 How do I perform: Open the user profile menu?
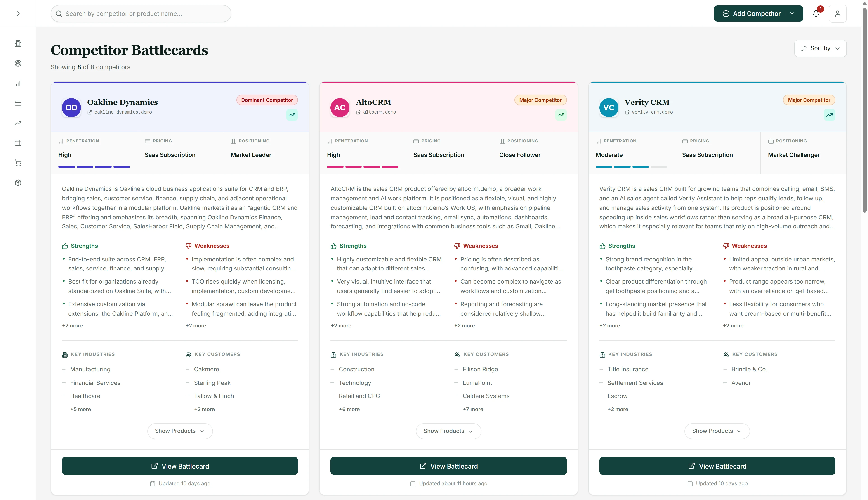(x=837, y=13)
